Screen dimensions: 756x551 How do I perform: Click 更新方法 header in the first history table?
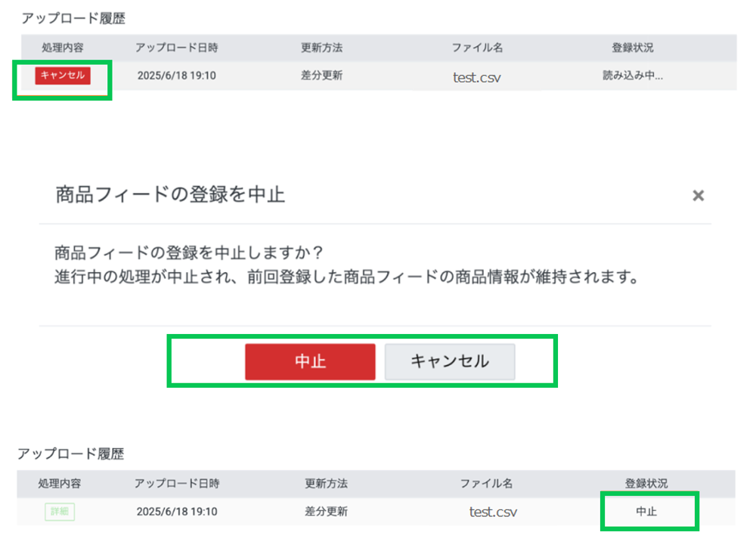[322, 48]
